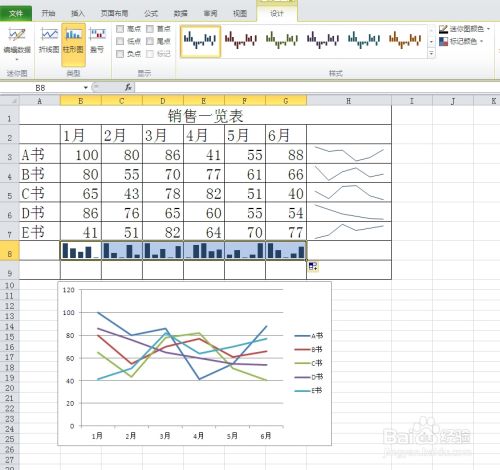Click the E书 legend entry in chart
500x470 pixels.
309,390
